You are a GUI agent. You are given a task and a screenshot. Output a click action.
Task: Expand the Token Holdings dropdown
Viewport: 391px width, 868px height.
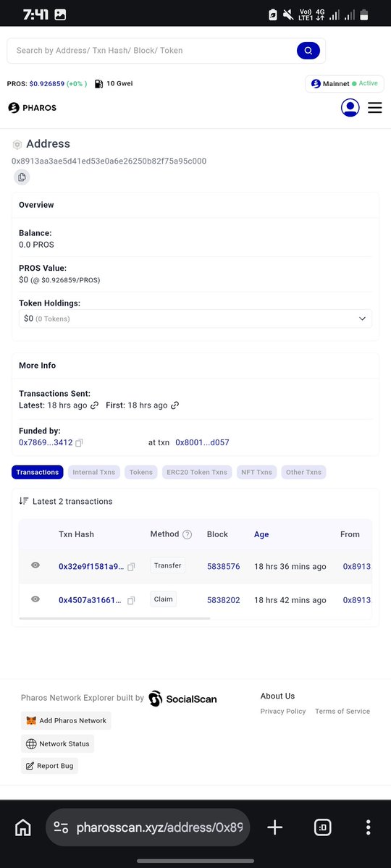click(x=195, y=319)
